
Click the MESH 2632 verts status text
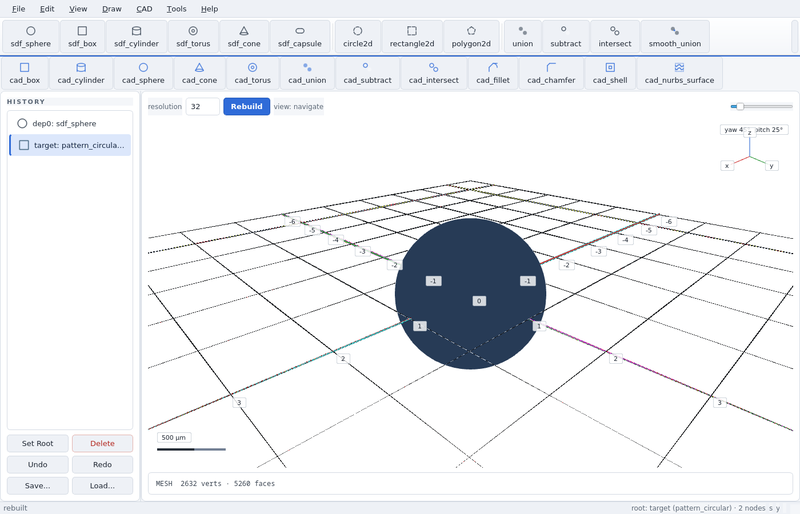(215, 483)
